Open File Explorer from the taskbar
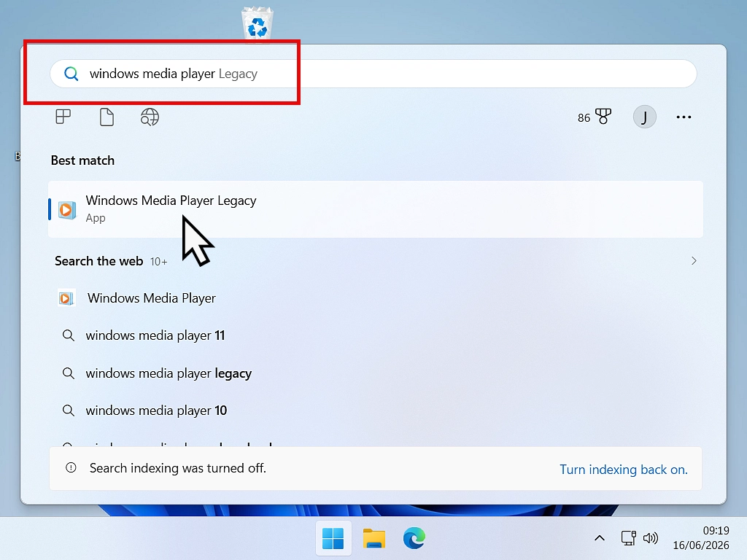This screenshot has height=560, width=747. click(374, 539)
